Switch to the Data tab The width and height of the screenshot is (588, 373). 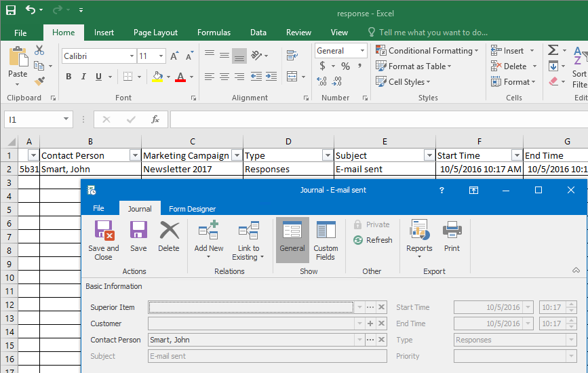258,33
